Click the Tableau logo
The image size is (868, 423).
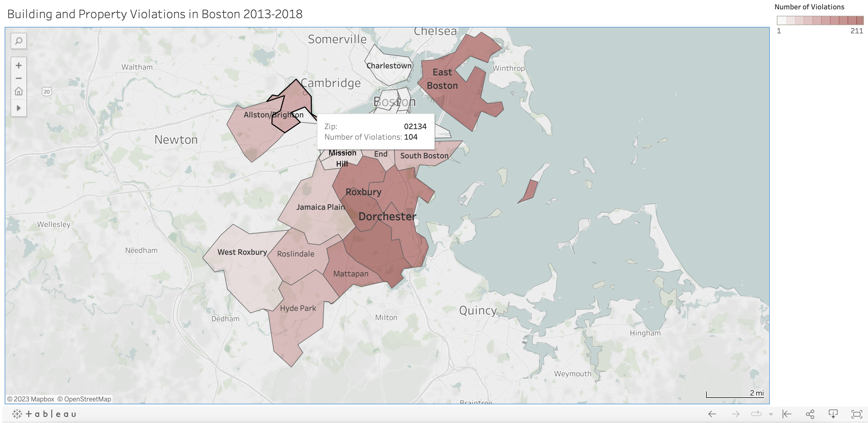coord(44,414)
